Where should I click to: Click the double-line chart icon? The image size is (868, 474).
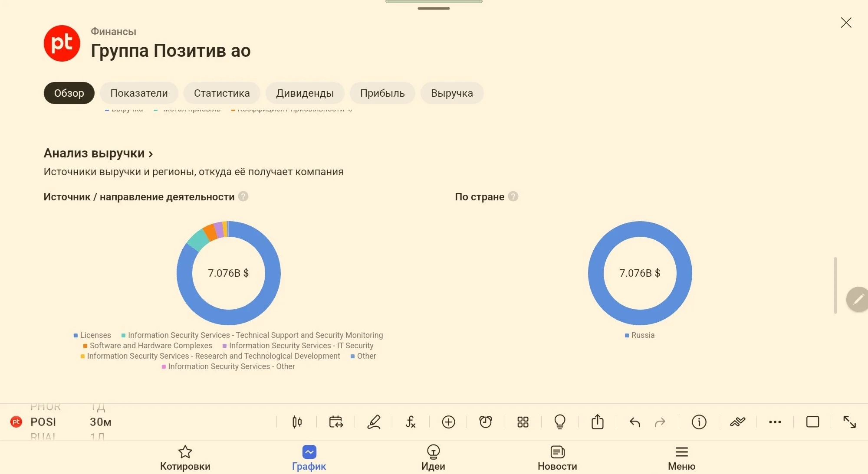point(737,422)
